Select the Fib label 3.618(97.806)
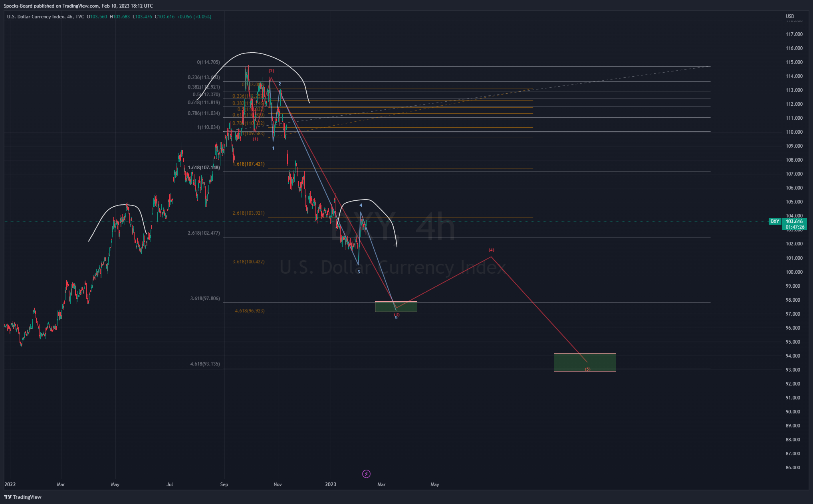Image resolution: width=813 pixels, height=504 pixels. pyautogui.click(x=205, y=298)
